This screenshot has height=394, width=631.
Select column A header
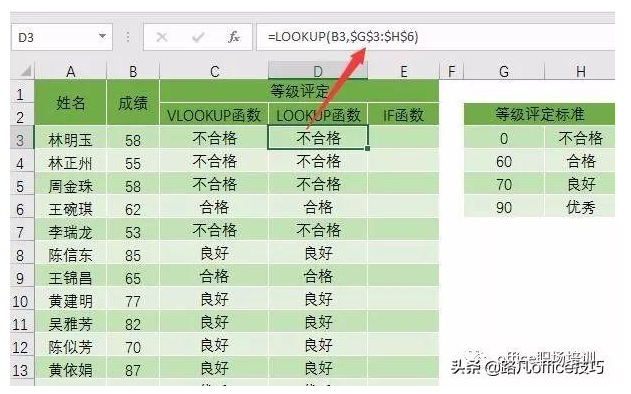coord(71,71)
